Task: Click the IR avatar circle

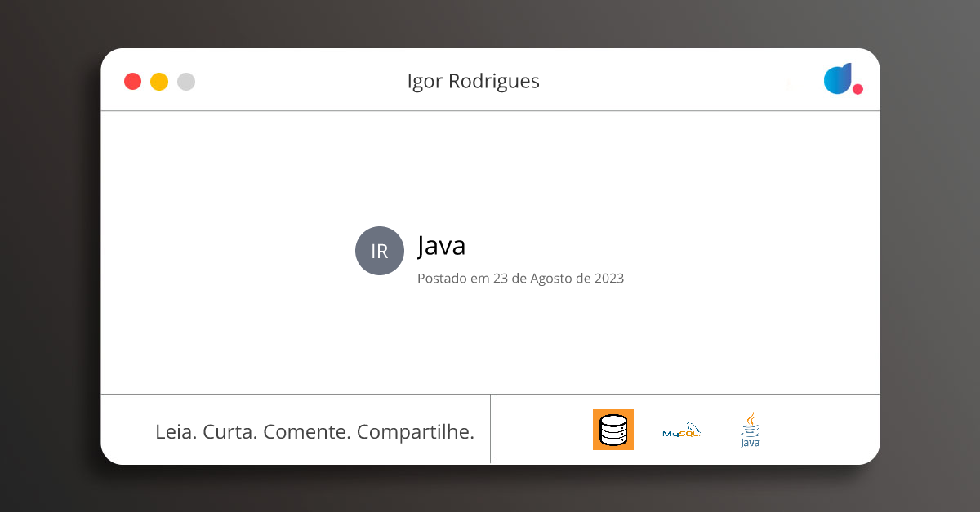Action: point(380,251)
